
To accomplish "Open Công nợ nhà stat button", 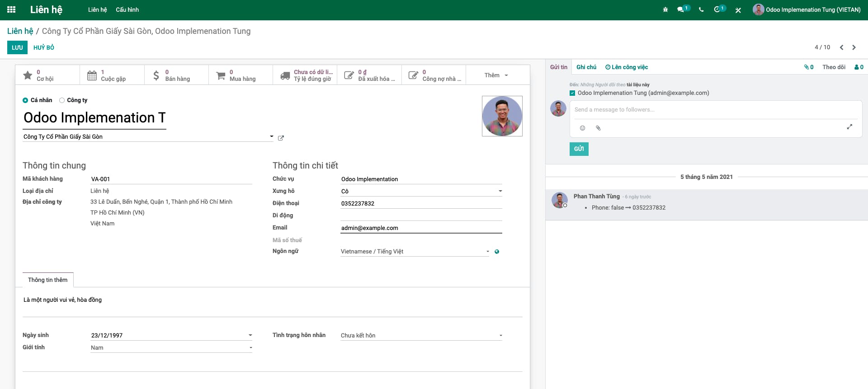I will pos(434,75).
